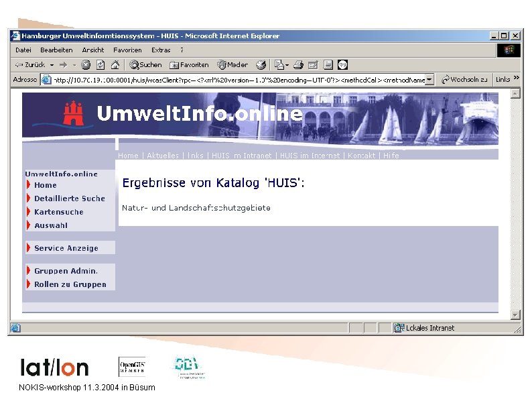Open the Ansicht menu
532x399 pixels.
[93, 50]
